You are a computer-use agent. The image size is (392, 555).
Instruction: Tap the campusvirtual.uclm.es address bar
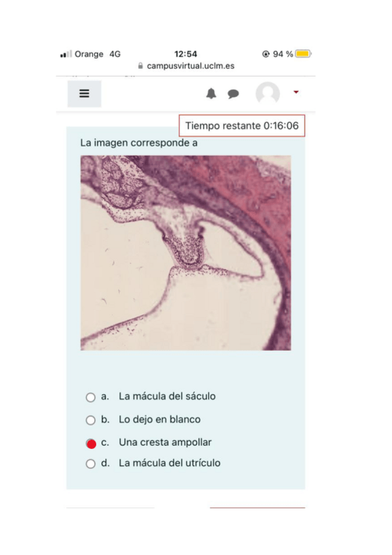[x=186, y=66]
